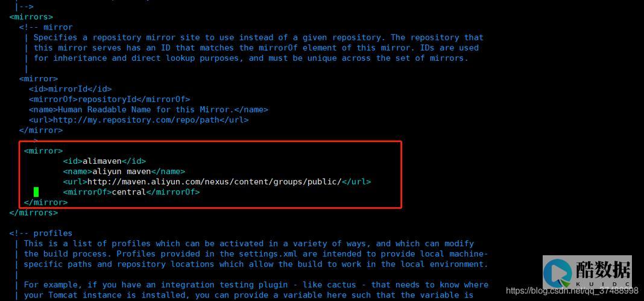The image size is (644, 301).
Task: Click the <name>aliyun maven</name> line
Action: [x=124, y=171]
